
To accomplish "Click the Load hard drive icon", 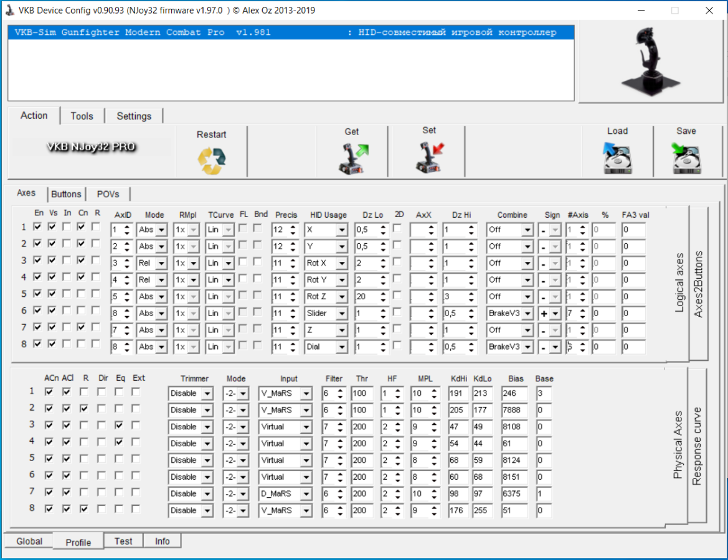I will pyautogui.click(x=617, y=158).
